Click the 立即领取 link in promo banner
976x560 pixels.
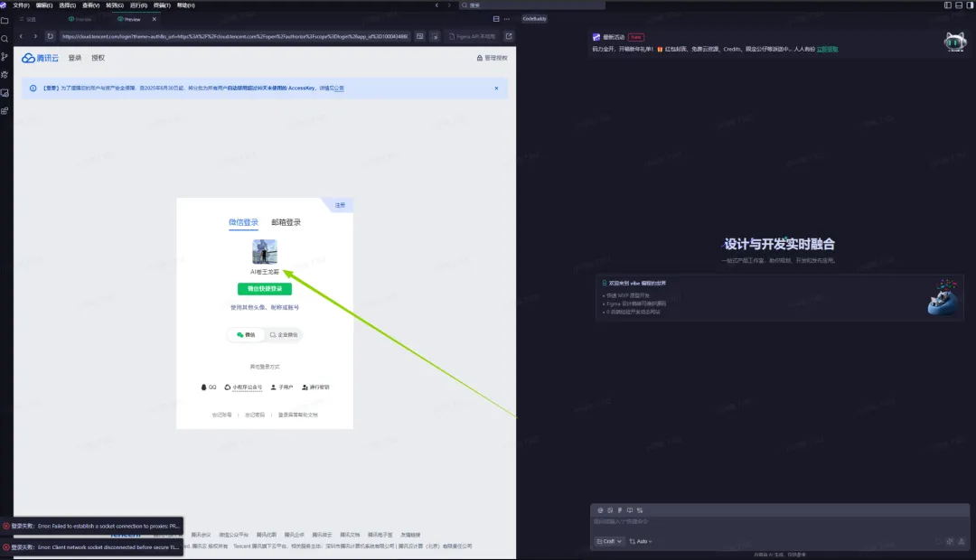[x=827, y=49]
